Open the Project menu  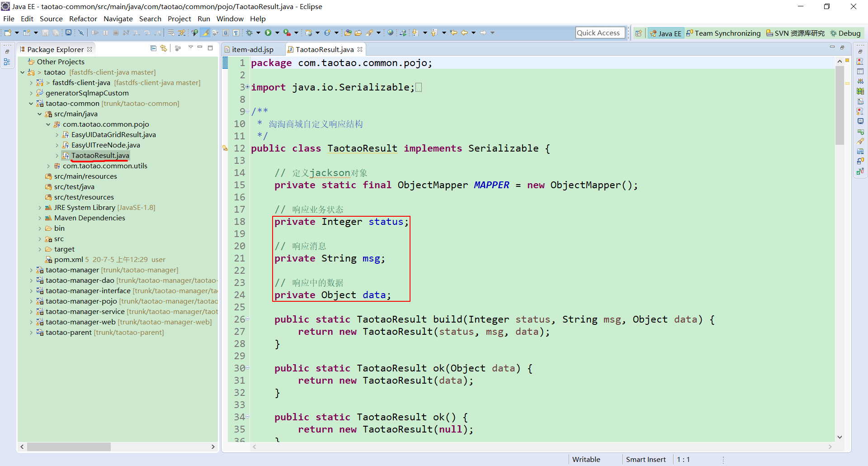coord(179,19)
